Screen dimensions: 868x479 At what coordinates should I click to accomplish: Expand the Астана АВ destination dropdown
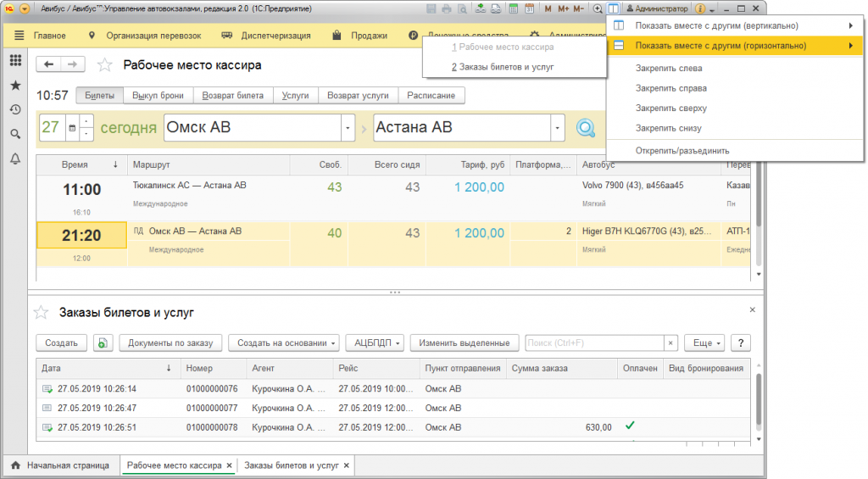(557, 128)
